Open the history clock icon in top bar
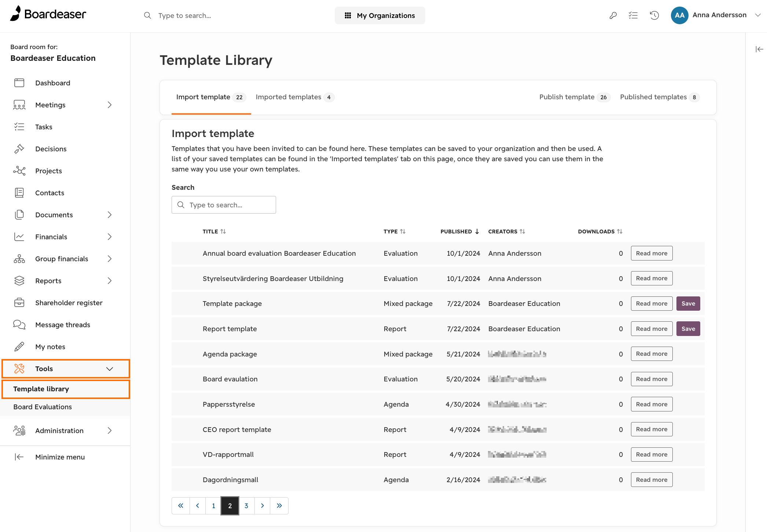 pos(654,15)
